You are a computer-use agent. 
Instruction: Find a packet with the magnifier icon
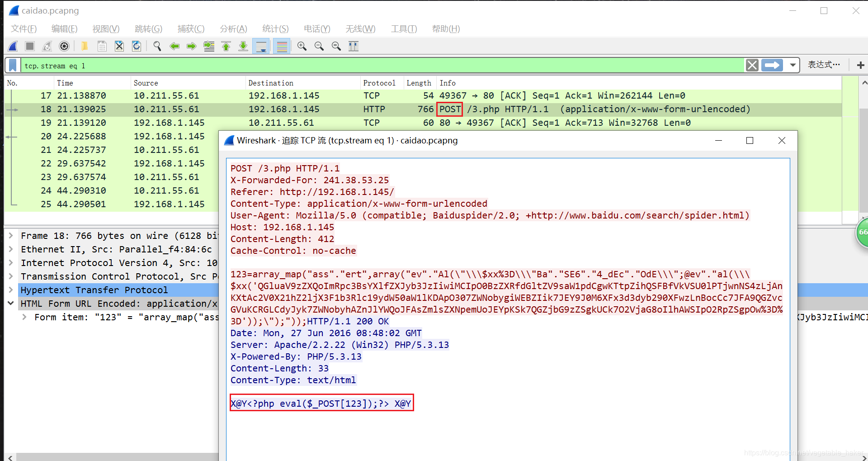(157, 46)
